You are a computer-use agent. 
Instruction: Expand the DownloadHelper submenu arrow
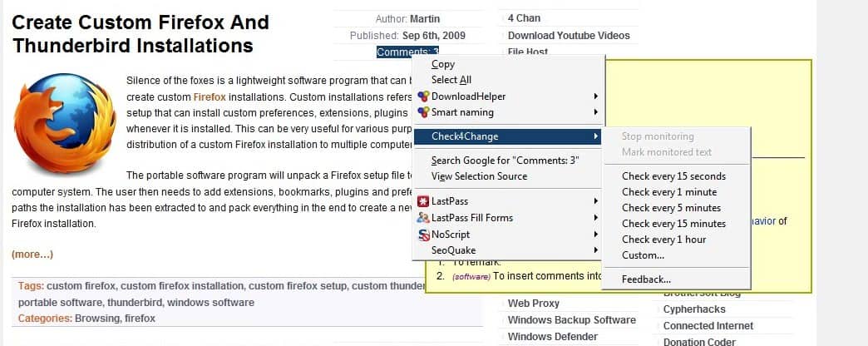pyautogui.click(x=595, y=96)
